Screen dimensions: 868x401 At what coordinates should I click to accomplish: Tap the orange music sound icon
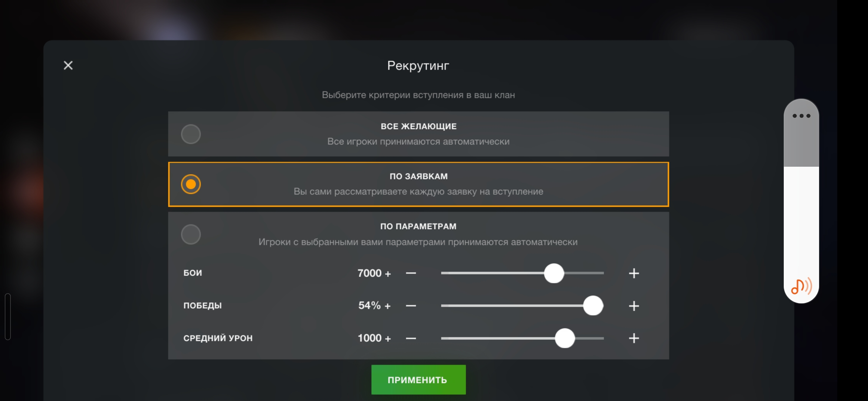[x=801, y=286]
